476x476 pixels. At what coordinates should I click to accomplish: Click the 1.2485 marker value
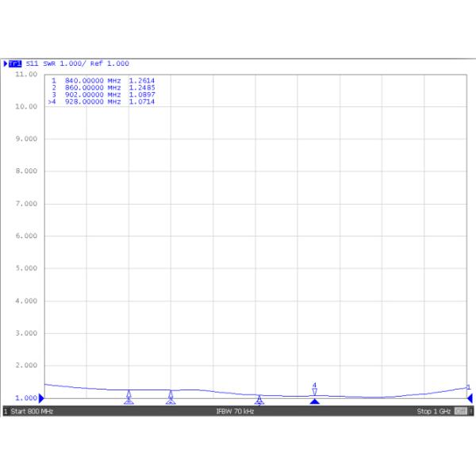point(142,87)
